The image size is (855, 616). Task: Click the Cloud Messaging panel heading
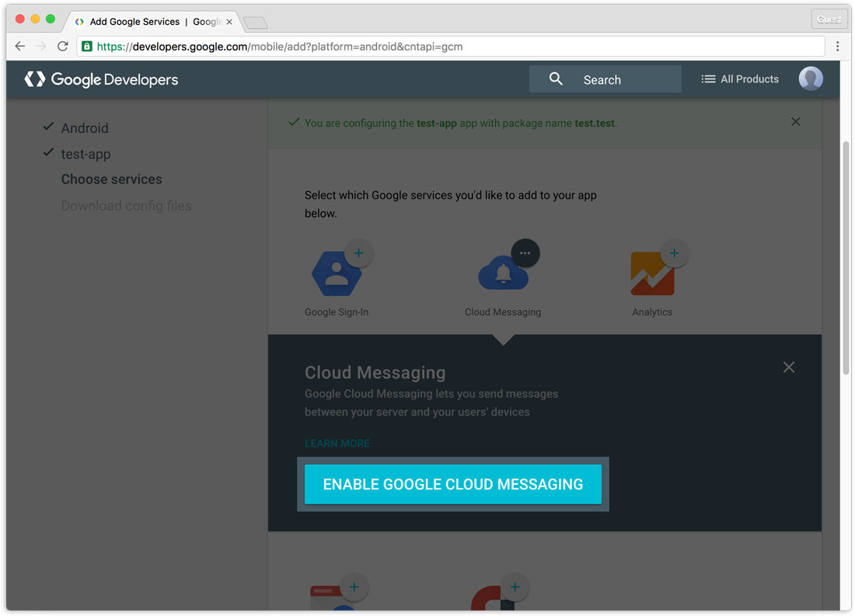pos(375,372)
